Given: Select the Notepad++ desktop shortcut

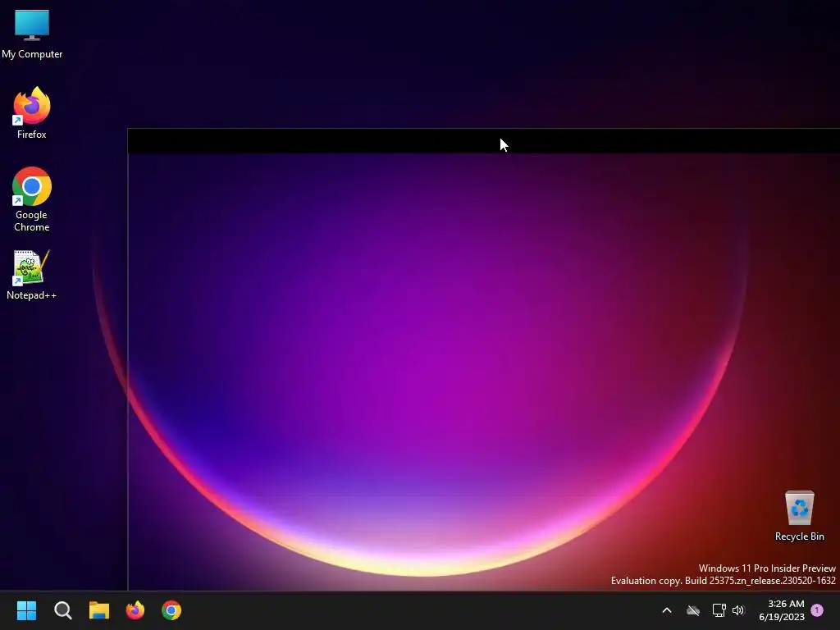Looking at the screenshot, I should [x=32, y=275].
